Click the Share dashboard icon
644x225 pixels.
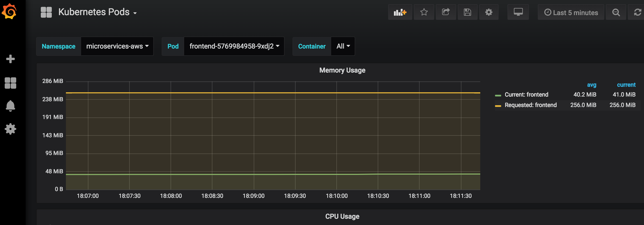pos(446,12)
